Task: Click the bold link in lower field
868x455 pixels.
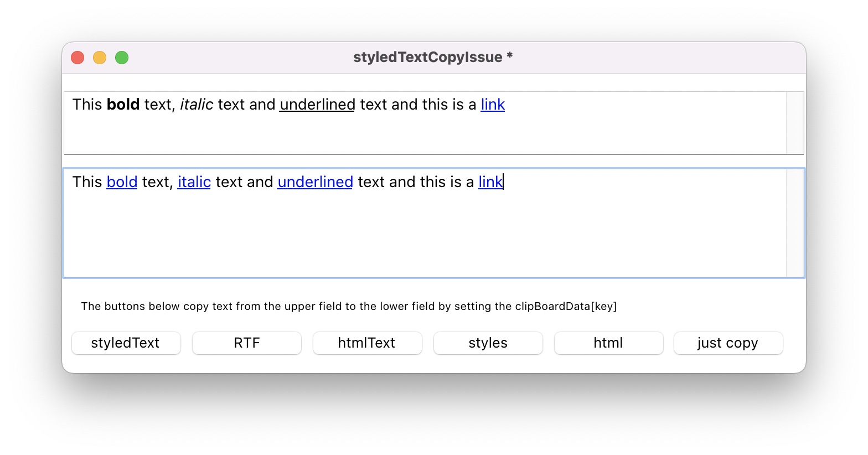Action: click(122, 182)
